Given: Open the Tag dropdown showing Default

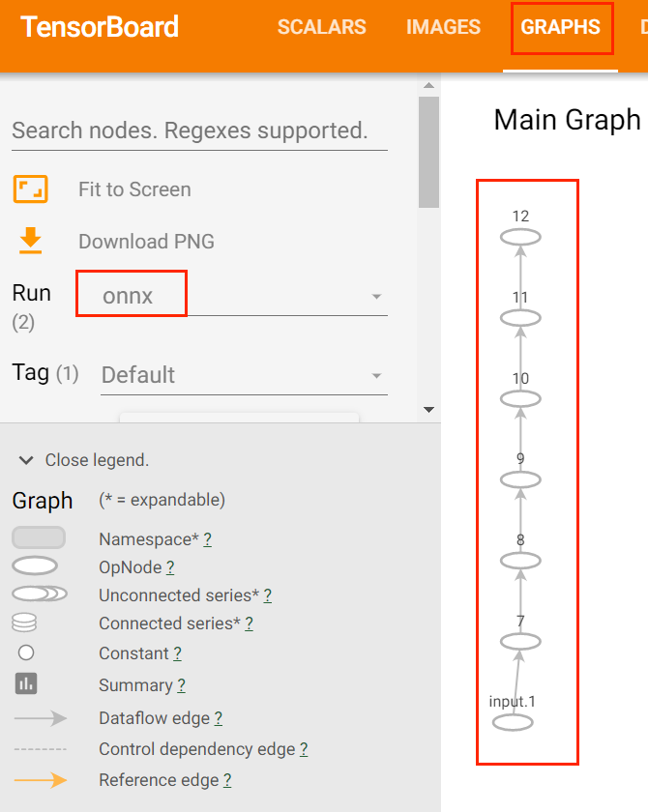Looking at the screenshot, I should (x=243, y=375).
